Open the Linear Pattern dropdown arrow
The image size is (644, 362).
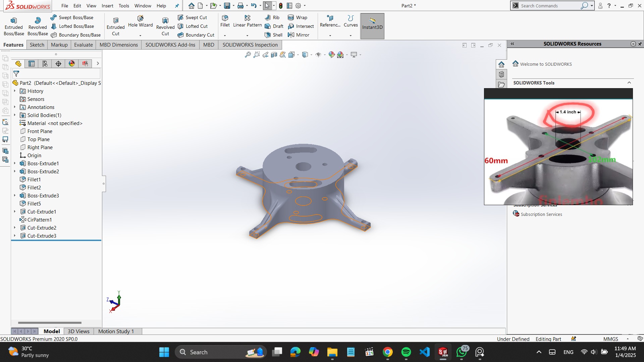(247, 35)
